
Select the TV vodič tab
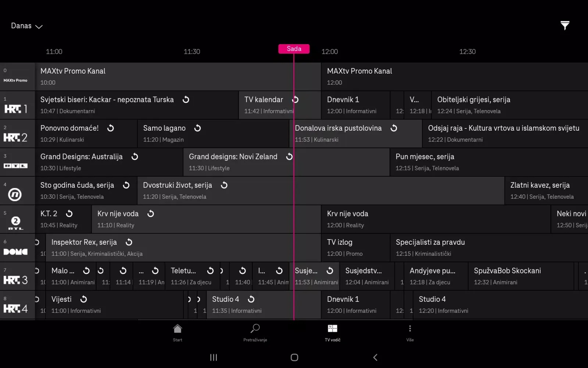[333, 333]
